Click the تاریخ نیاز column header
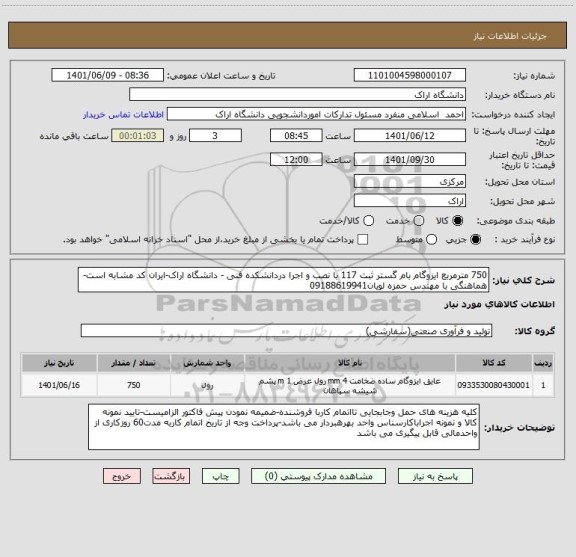Viewport: 576px width, 557px height. [59, 363]
